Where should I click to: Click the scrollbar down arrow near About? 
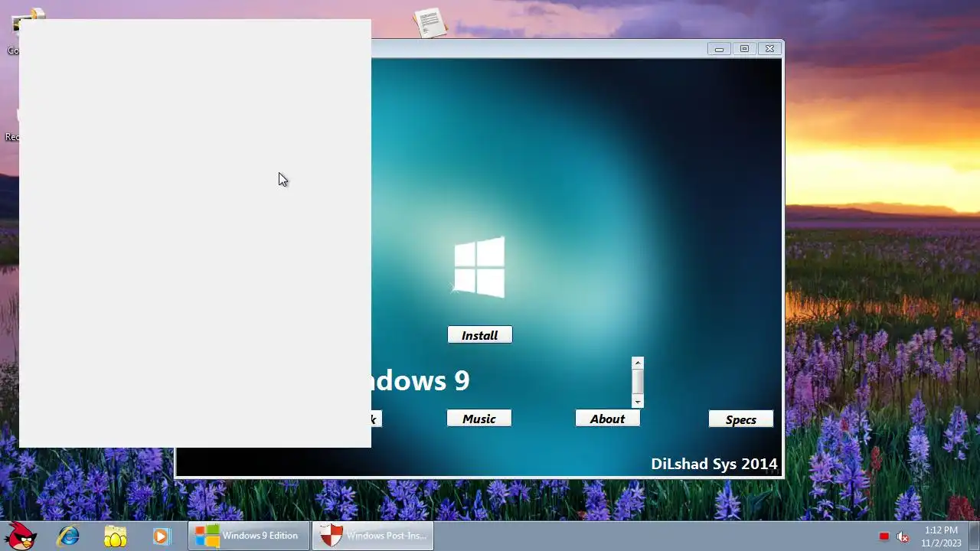[638, 402]
